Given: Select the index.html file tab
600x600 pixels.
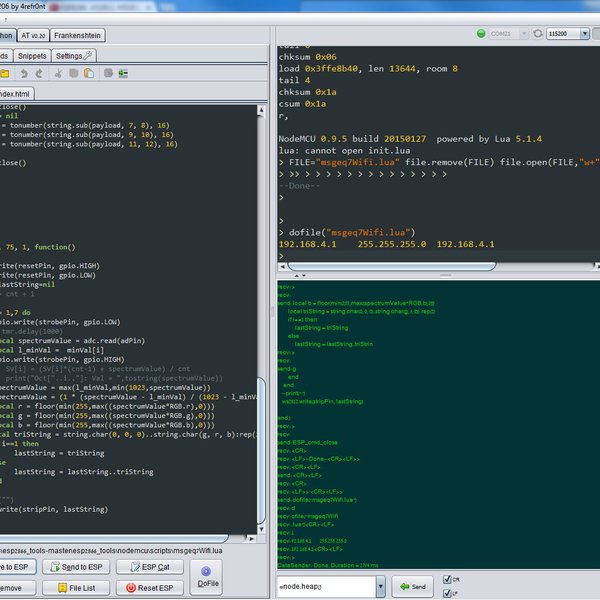Looking at the screenshot, I should tap(15, 94).
